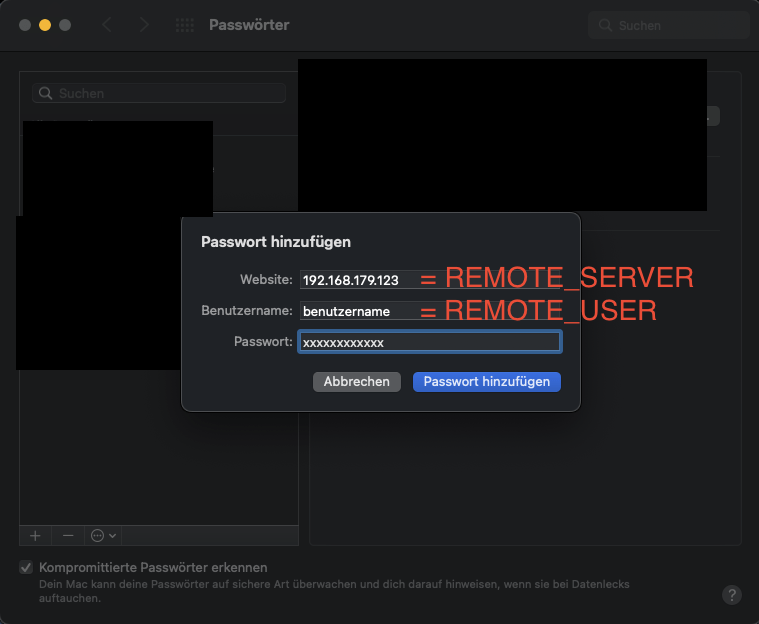This screenshot has height=624, width=759.
Task: Click the minus button to remove entry
Action: [x=68, y=535]
